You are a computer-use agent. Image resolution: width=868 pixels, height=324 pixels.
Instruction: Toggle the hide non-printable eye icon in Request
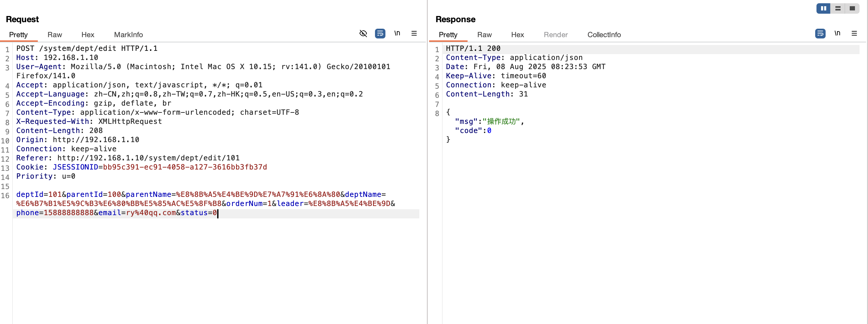pos(363,33)
